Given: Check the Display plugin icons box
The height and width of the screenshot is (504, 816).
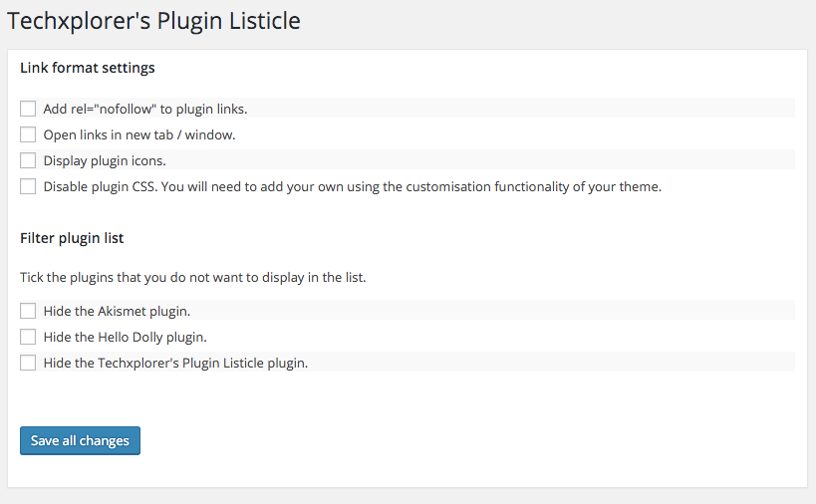Looking at the screenshot, I should click(x=28, y=160).
